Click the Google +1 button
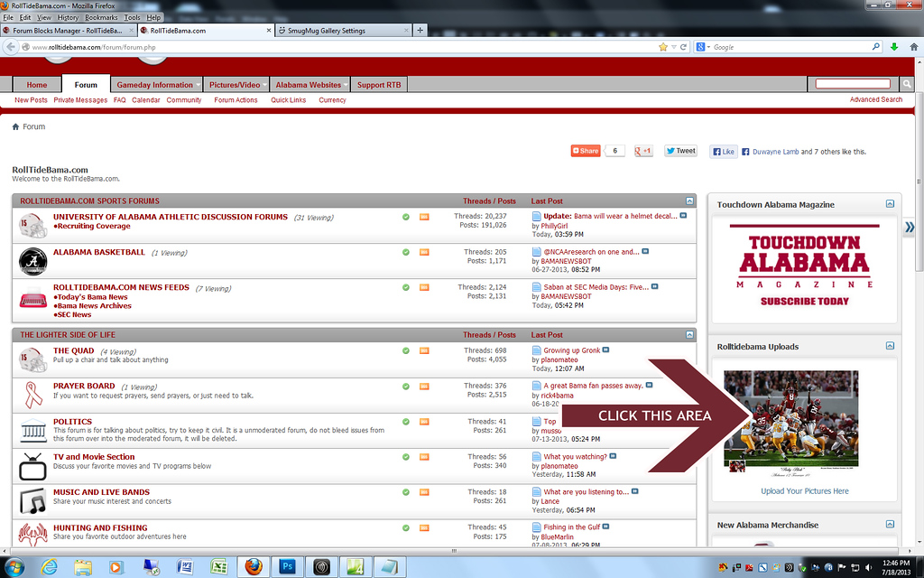This screenshot has width=924, height=578. (643, 151)
